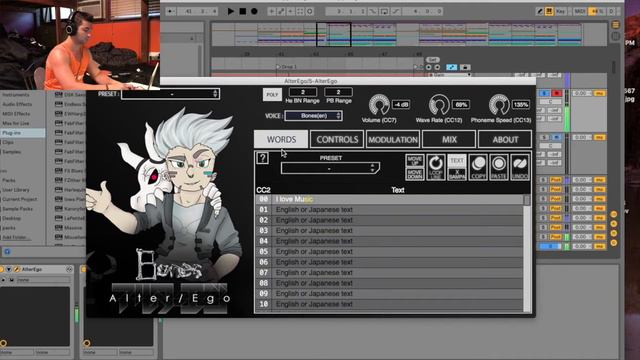Image resolution: width=640 pixels, height=360 pixels.
Task: Toggle the first track's blue solo button
Action: [x=544, y=93]
